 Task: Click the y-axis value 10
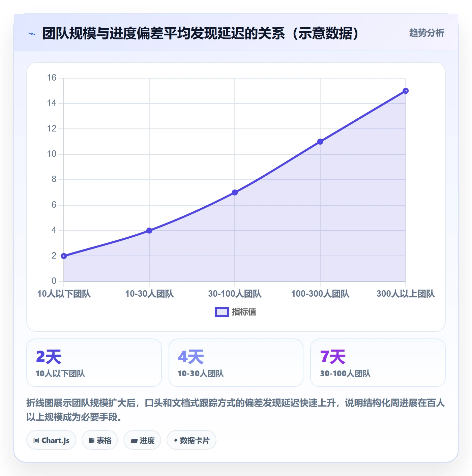[52, 154]
